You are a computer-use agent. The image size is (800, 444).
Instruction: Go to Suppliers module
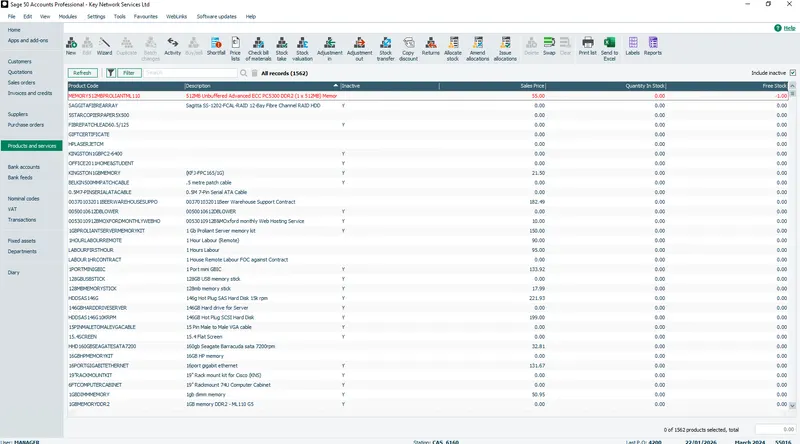17,114
